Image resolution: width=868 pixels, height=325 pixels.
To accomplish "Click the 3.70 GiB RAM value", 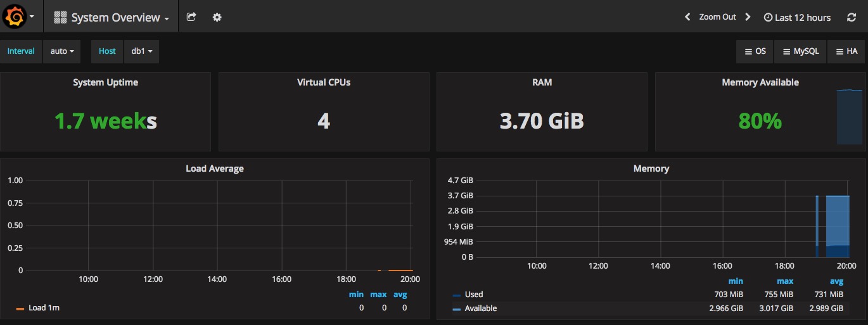I will click(x=542, y=120).
